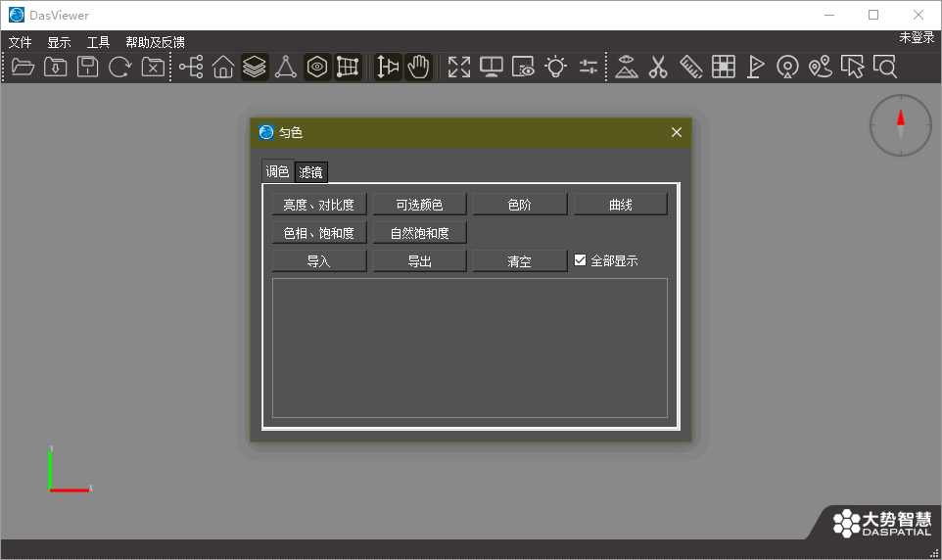Screen dimensions: 942x560
Task: Uncheck the 全部显示 checkbox
Action: pyautogui.click(x=581, y=260)
